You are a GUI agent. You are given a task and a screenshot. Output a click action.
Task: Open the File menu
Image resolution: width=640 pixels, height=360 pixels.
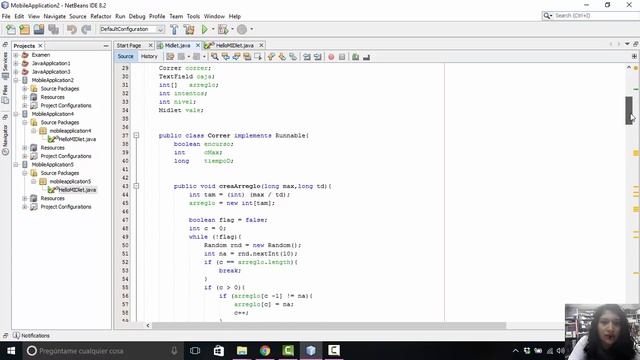(x=6, y=16)
